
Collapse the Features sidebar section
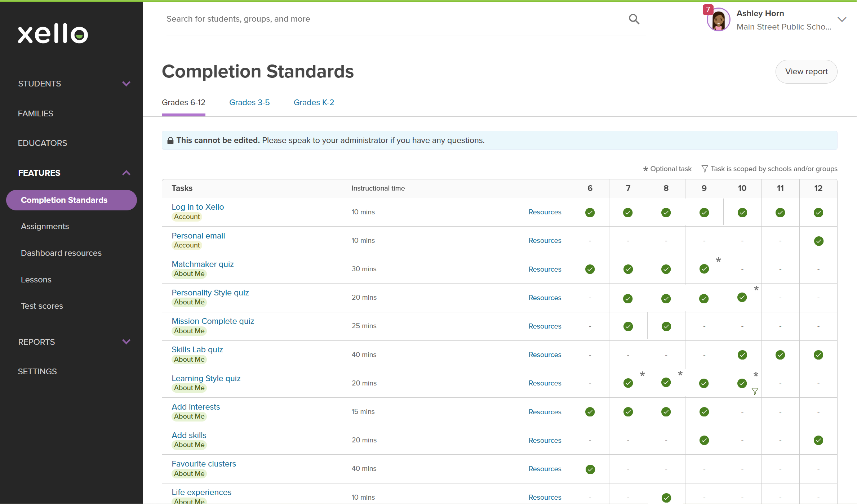[126, 173]
